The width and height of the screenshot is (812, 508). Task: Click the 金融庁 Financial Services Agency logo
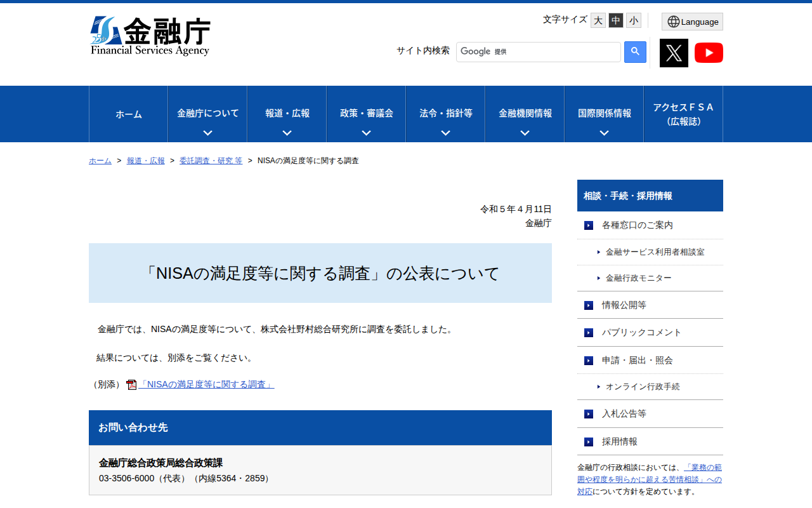150,34
